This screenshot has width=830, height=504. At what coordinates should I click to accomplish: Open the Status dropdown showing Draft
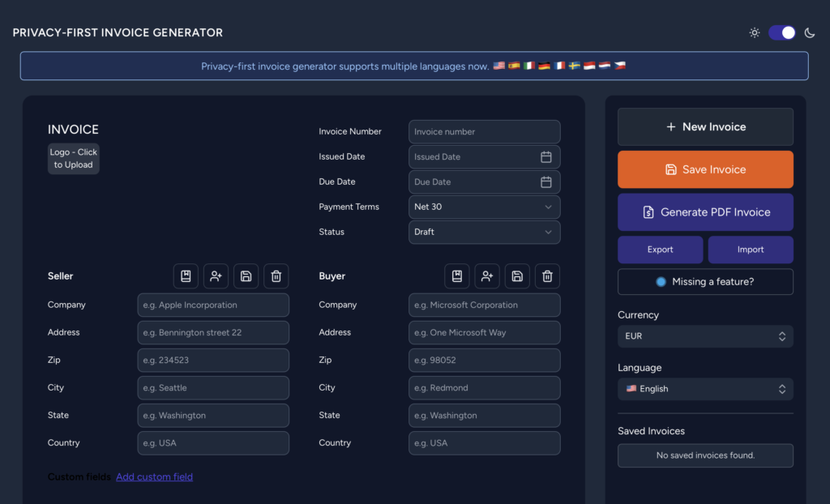[484, 233]
